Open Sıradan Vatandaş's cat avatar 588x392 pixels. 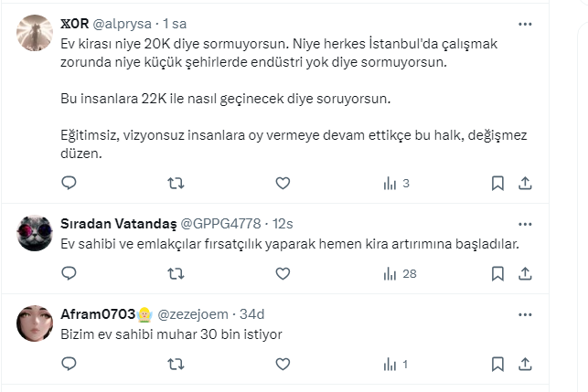(x=35, y=234)
